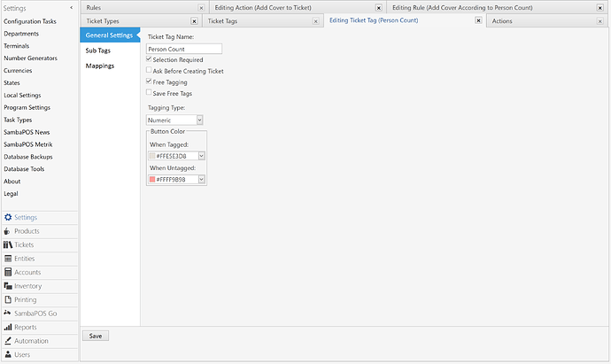This screenshot has width=611, height=364.
Task: Open SambaPOS Metrik
Action: click(28, 144)
